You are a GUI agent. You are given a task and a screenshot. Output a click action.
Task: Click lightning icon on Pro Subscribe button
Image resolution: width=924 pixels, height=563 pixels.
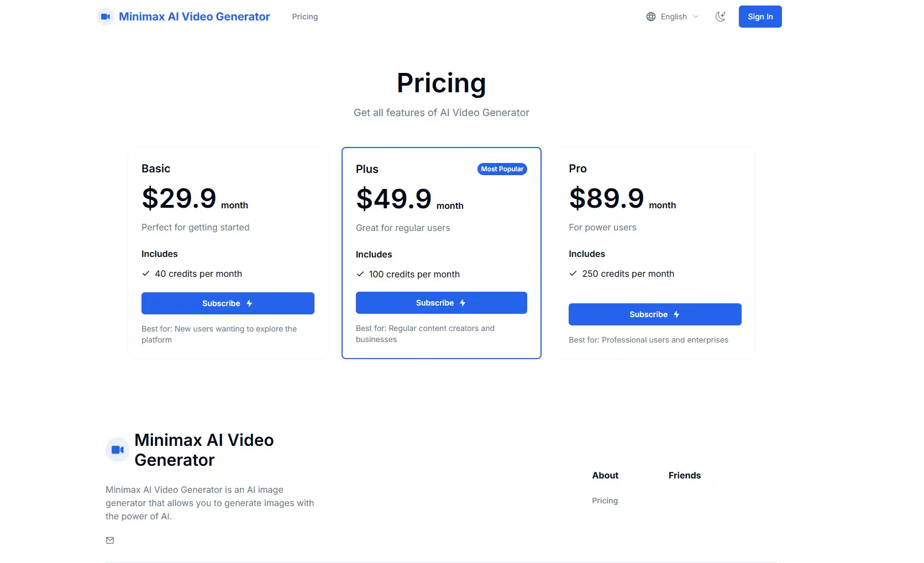tap(676, 314)
